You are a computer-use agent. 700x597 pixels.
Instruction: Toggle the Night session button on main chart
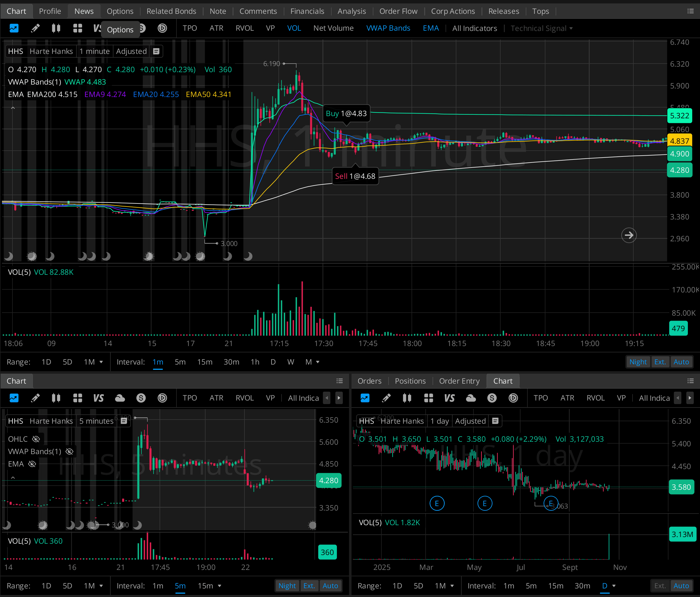637,362
